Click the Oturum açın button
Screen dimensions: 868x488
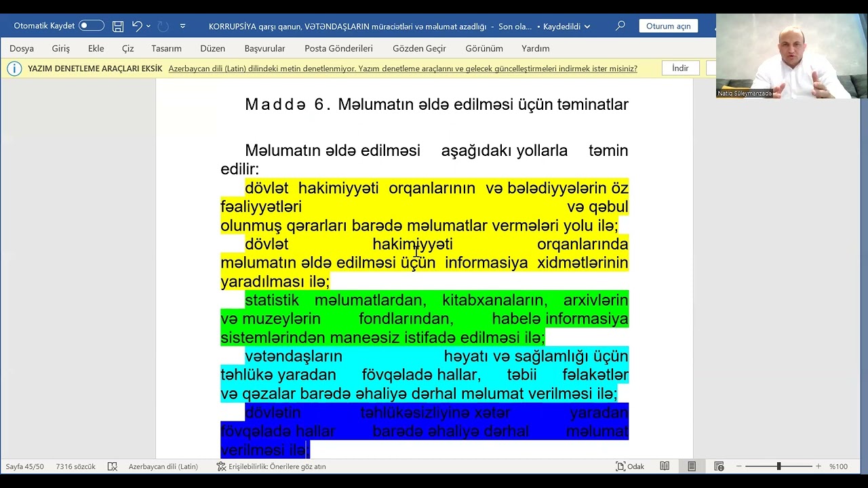click(x=668, y=26)
